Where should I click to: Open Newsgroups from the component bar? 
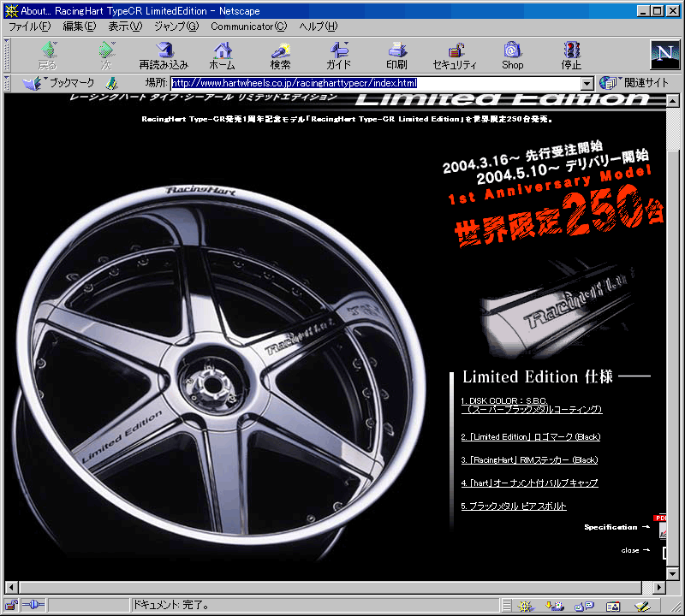584,606
